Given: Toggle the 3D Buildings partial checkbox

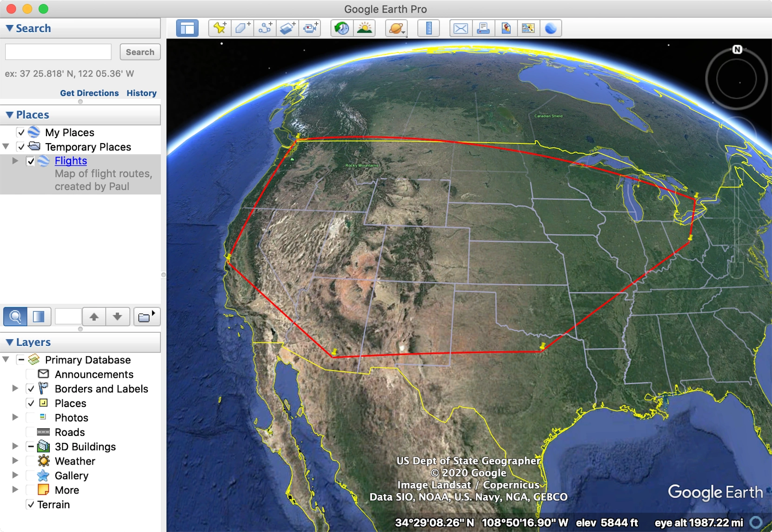Looking at the screenshot, I should tap(31, 447).
